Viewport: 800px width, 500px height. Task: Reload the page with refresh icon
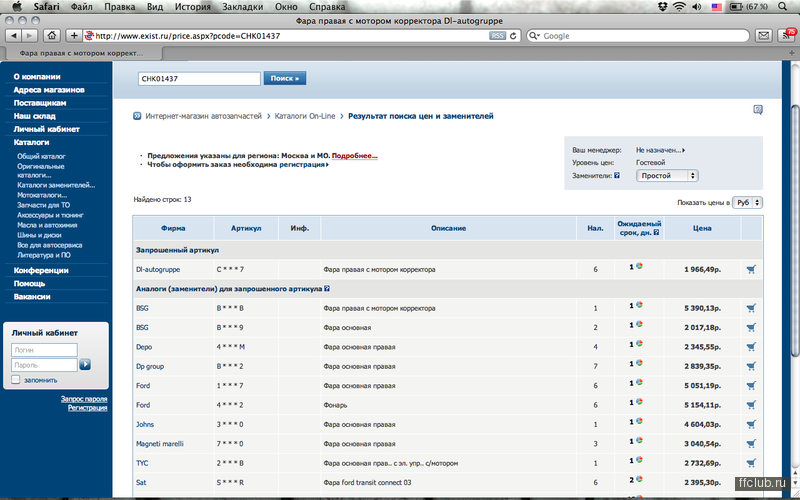coord(513,36)
